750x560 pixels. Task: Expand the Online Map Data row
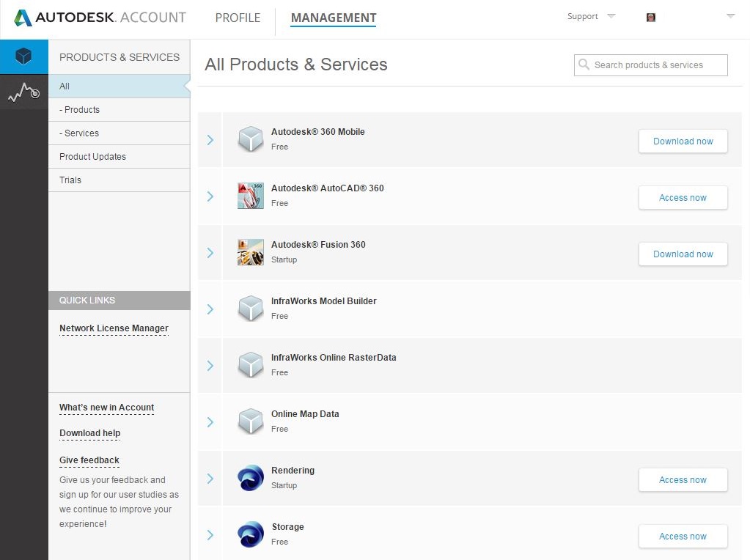tap(210, 421)
